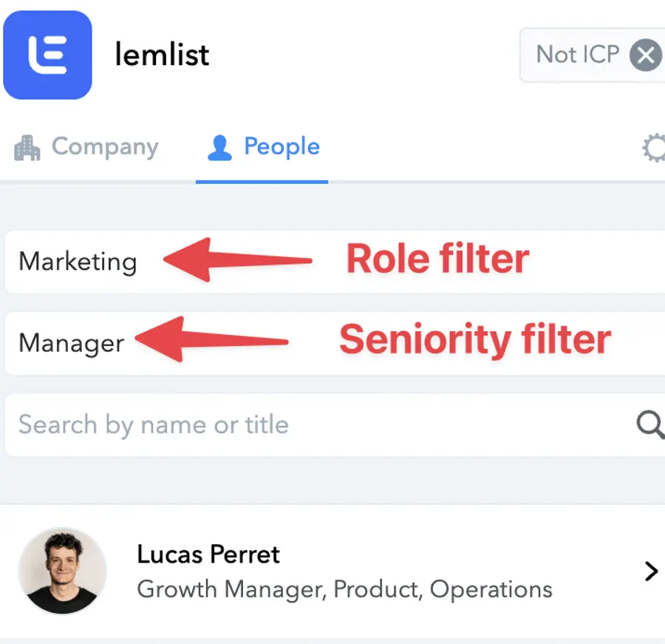Viewport: 665px width, 644px height.
Task: Click the X on the Not ICP chip
Action: click(645, 55)
